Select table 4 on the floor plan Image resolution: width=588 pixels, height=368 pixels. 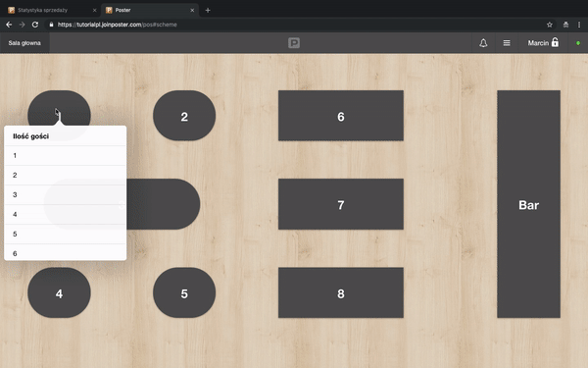[59, 292]
